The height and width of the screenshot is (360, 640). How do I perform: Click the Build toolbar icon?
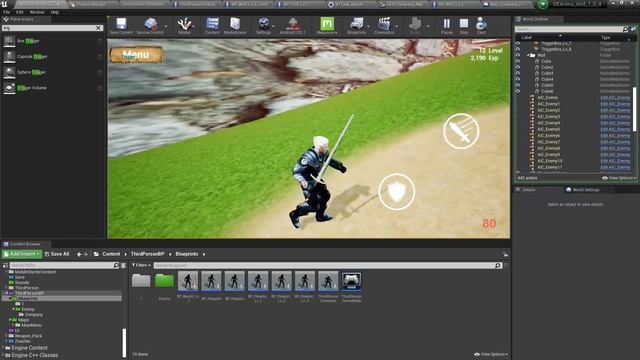pos(415,26)
